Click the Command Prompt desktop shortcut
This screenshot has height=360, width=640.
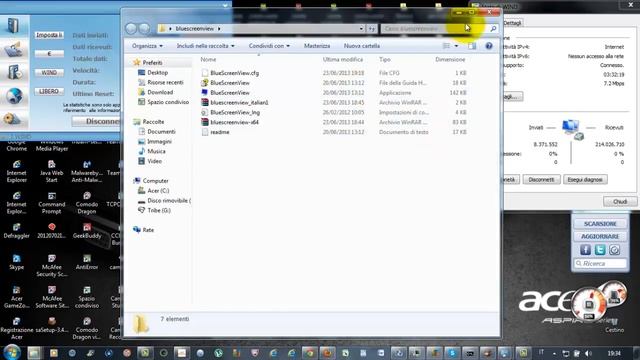[x=52, y=203]
